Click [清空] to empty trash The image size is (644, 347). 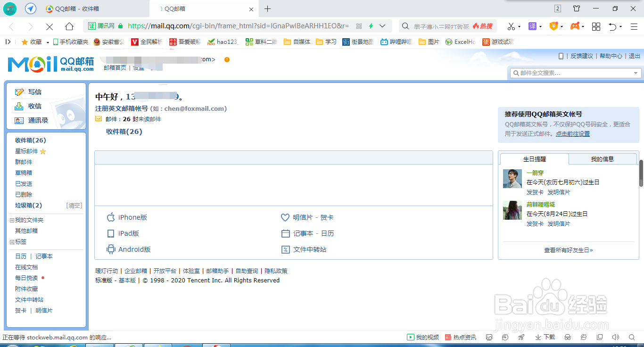[74, 206]
